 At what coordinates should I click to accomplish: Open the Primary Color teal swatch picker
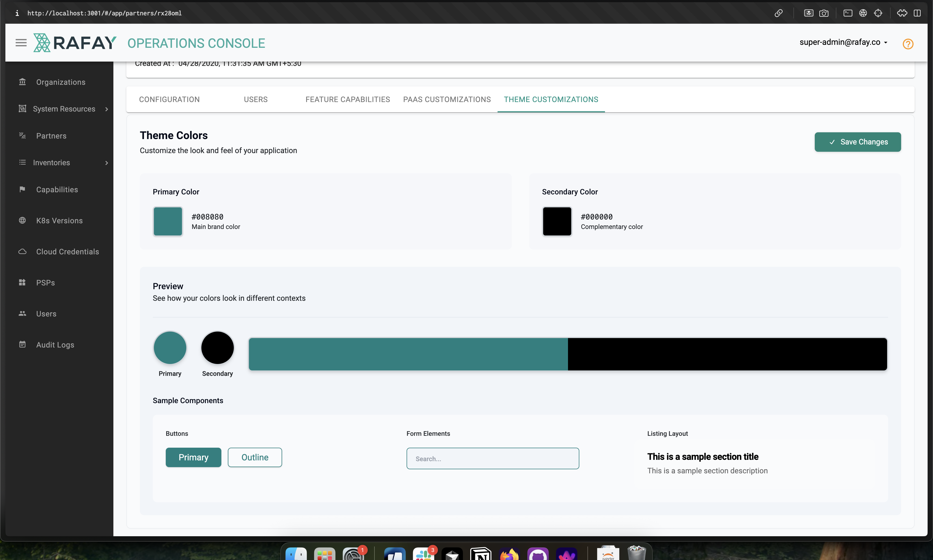(x=168, y=221)
